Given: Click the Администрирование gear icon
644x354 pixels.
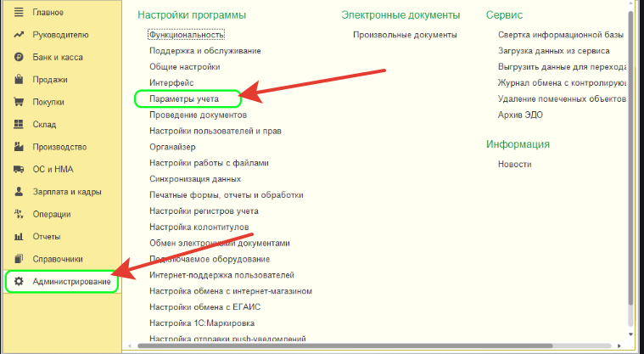Looking at the screenshot, I should 19,282.
